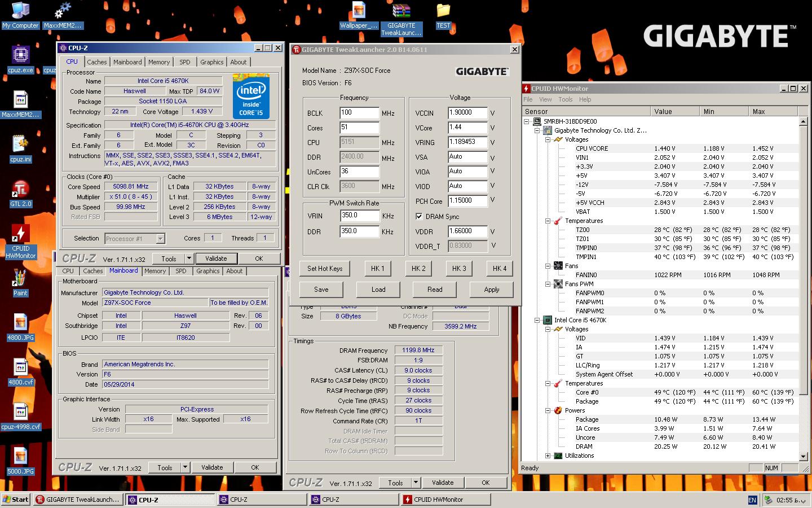
Task: Open TEST folder on desktop
Action: [x=443, y=16]
